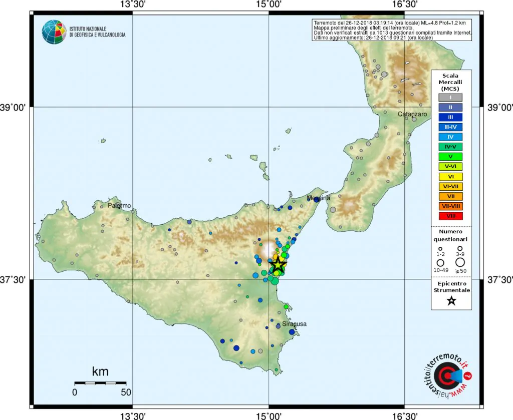Viewport: 513px width, 420px height.
Task: Select the 3-9 questionnaires circle in legend
Action: point(459,248)
